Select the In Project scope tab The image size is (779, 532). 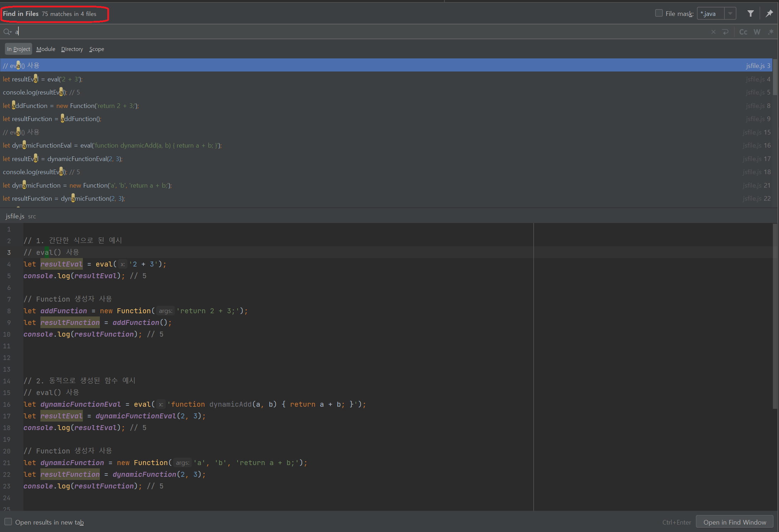pyautogui.click(x=18, y=49)
